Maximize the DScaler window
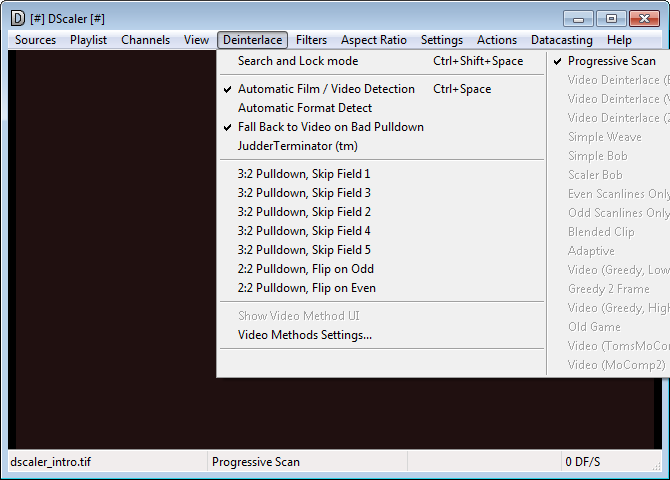670x480 pixels. pyautogui.click(x=611, y=19)
